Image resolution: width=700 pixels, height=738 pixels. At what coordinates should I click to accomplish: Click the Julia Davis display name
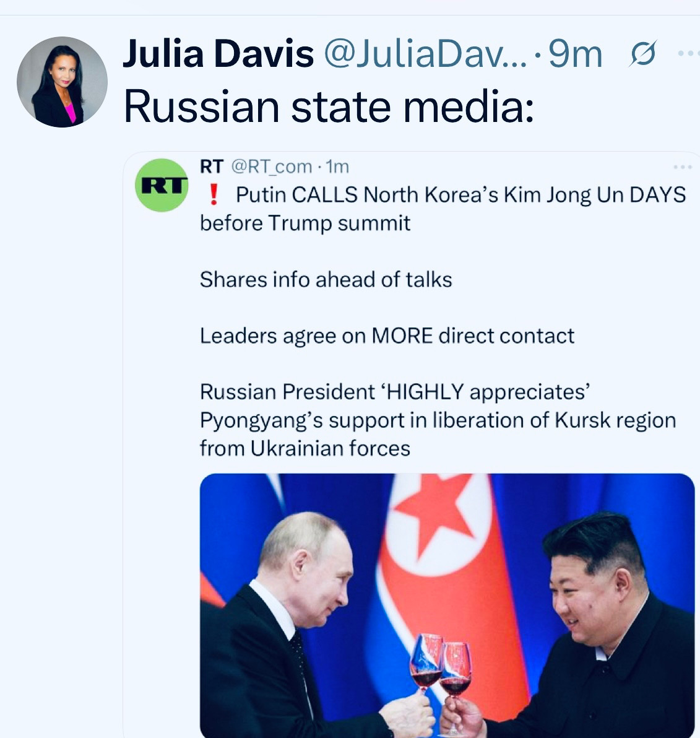pos(218,54)
